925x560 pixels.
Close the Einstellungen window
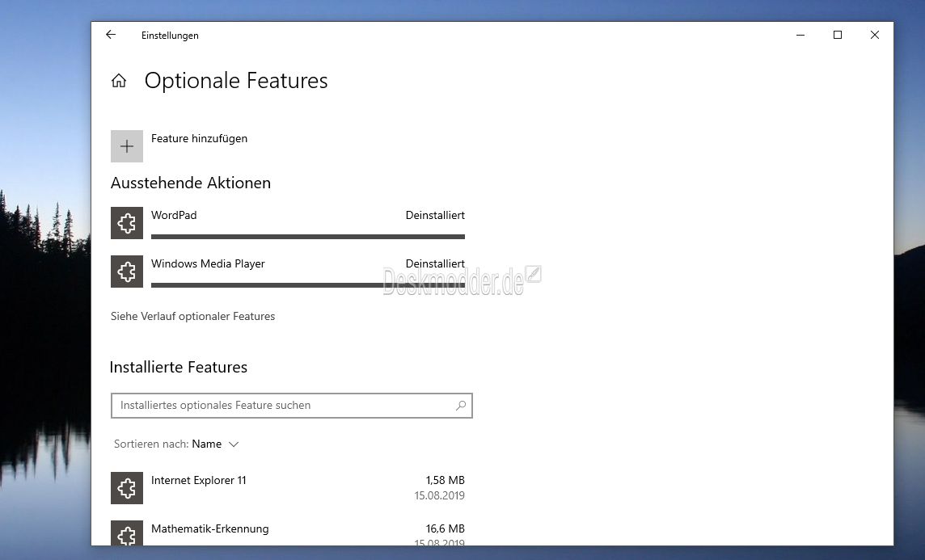pyautogui.click(x=875, y=35)
